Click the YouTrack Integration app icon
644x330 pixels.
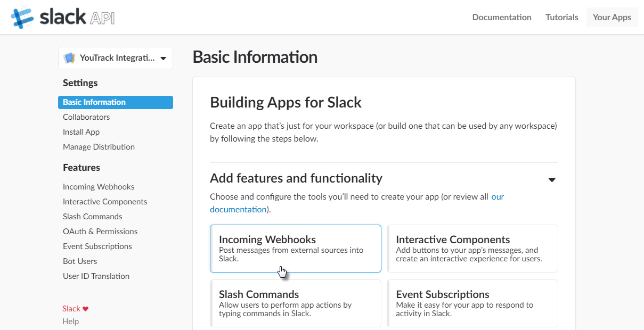(x=69, y=58)
